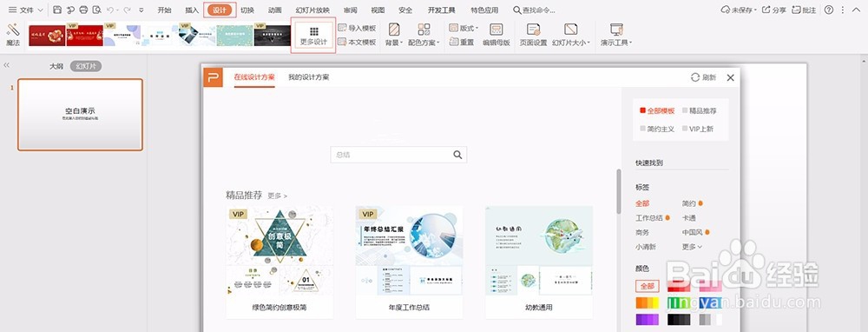Switch to the 审阅 review tab
Viewport: 868px width, 332px height.
tap(351, 10)
